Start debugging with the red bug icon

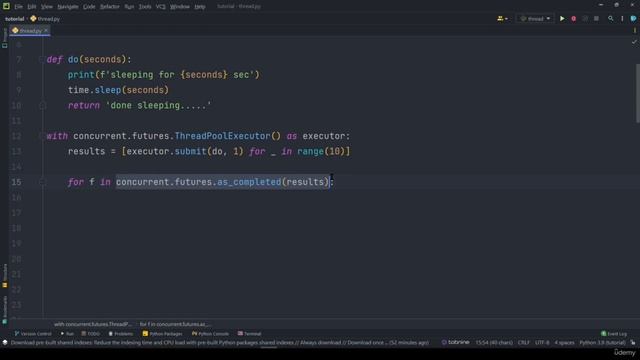pos(573,18)
